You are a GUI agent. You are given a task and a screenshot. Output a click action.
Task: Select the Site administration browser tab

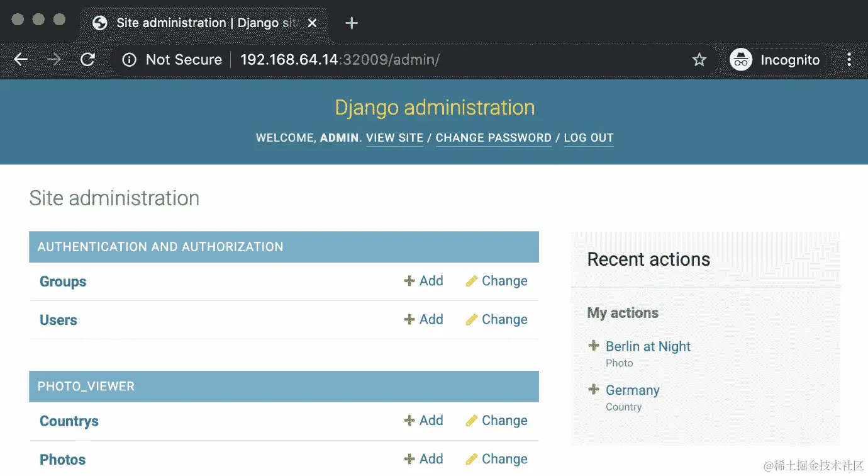coord(204,23)
